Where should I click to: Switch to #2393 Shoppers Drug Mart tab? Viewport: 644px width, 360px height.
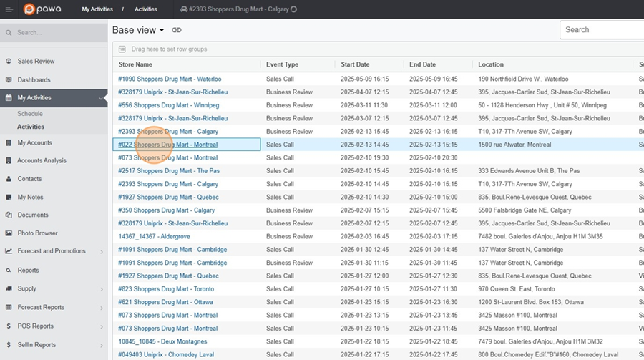tap(238, 9)
